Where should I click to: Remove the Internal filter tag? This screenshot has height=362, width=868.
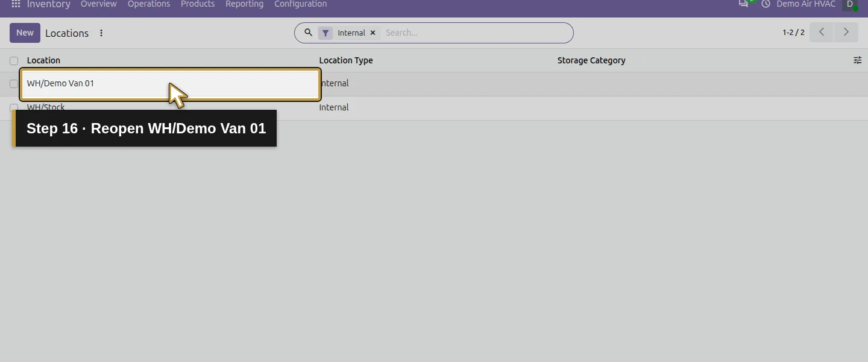(x=373, y=33)
